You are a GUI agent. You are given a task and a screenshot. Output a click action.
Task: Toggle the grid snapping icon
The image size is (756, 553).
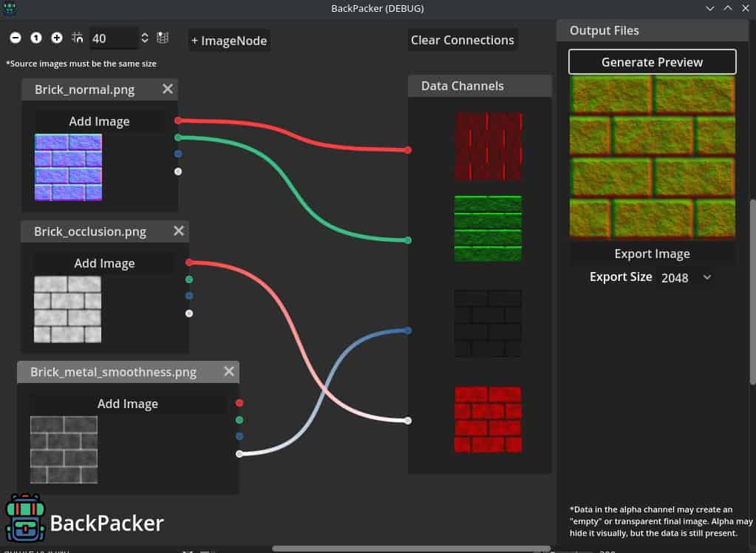[x=78, y=38]
